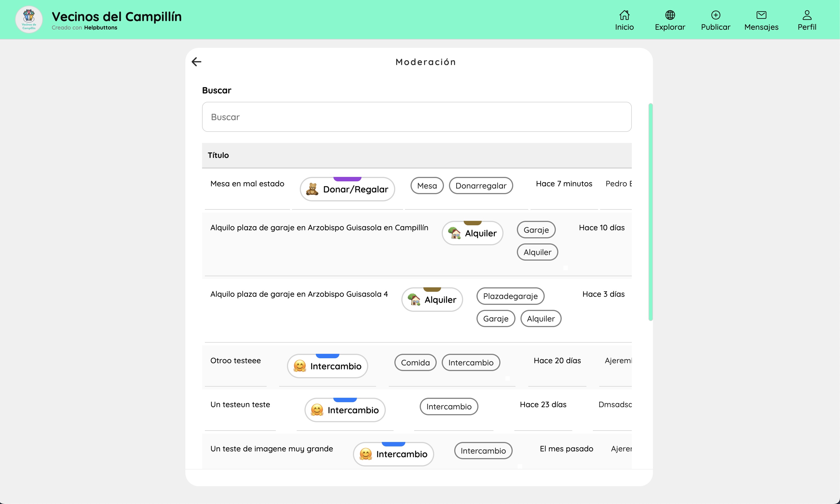The width and height of the screenshot is (840, 504).
Task: Click the Vecinos del Campillín title
Action: point(117,16)
